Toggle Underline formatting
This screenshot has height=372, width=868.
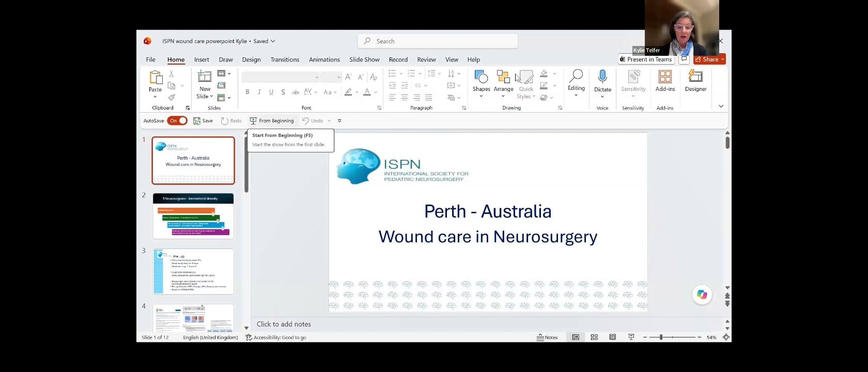(271, 92)
